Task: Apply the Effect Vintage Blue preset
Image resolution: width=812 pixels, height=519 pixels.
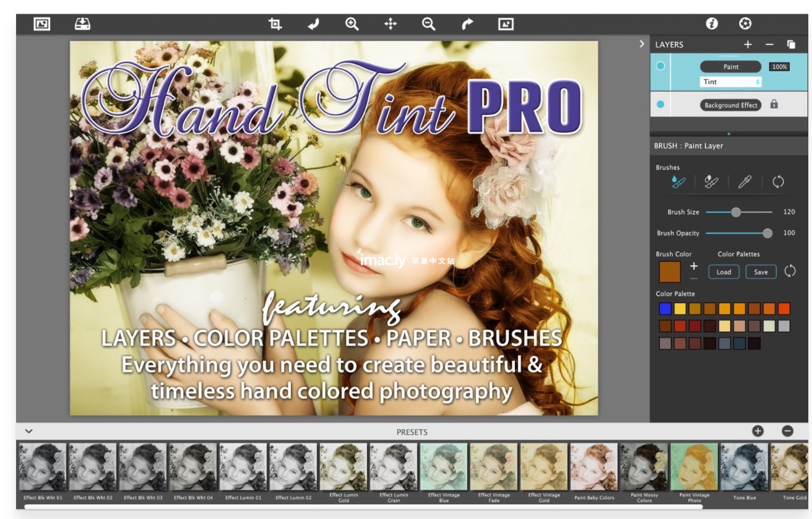Action: (x=444, y=473)
